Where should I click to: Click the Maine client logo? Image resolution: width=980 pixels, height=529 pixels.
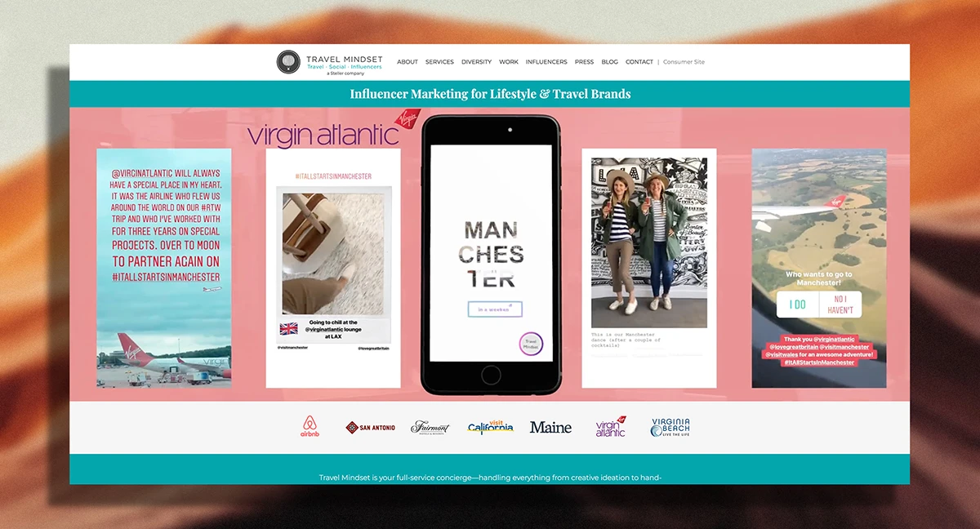(x=550, y=427)
